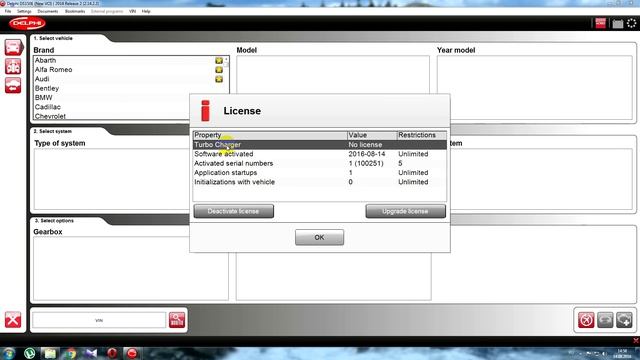Click the 1 (100251) serial number value

tap(366, 164)
